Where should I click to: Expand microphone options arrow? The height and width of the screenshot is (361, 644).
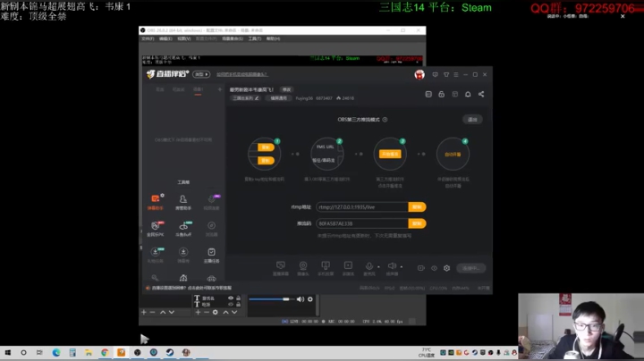[x=378, y=267]
